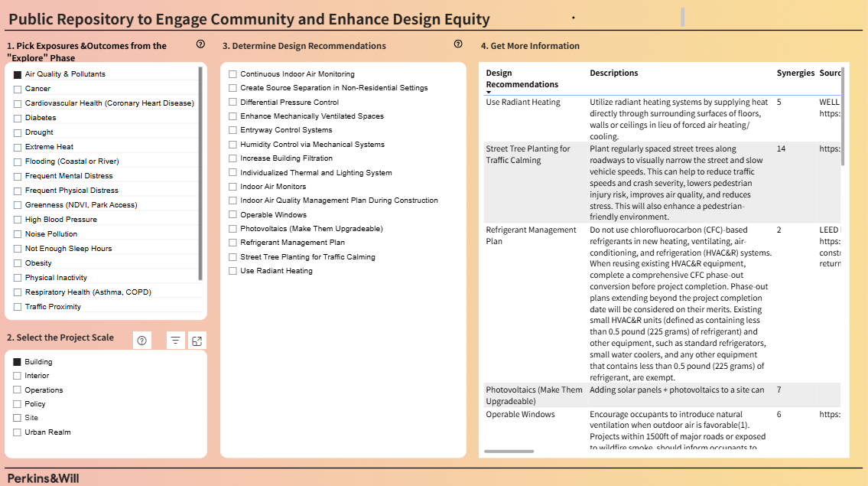Tick the Urban Realm project scale

tap(18, 432)
